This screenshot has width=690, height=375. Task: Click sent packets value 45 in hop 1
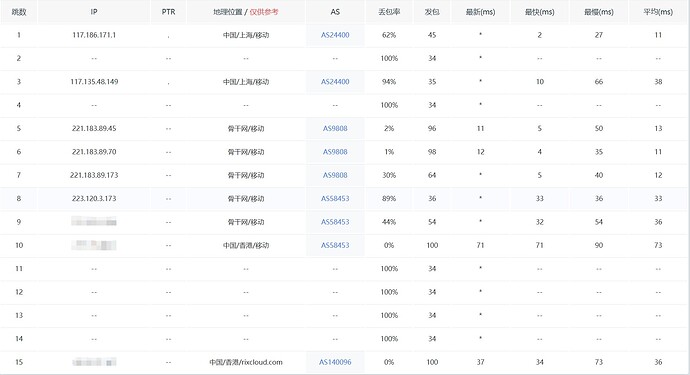tap(432, 35)
